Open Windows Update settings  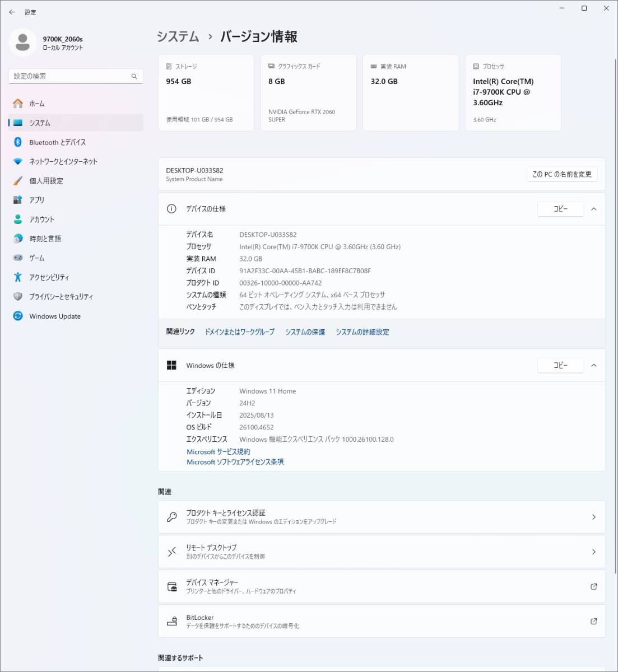[x=54, y=316]
